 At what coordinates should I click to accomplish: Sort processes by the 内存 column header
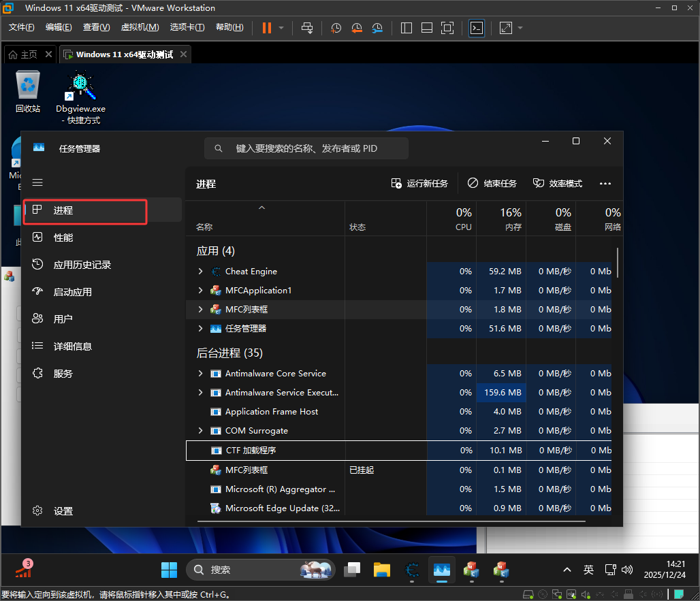click(501, 218)
